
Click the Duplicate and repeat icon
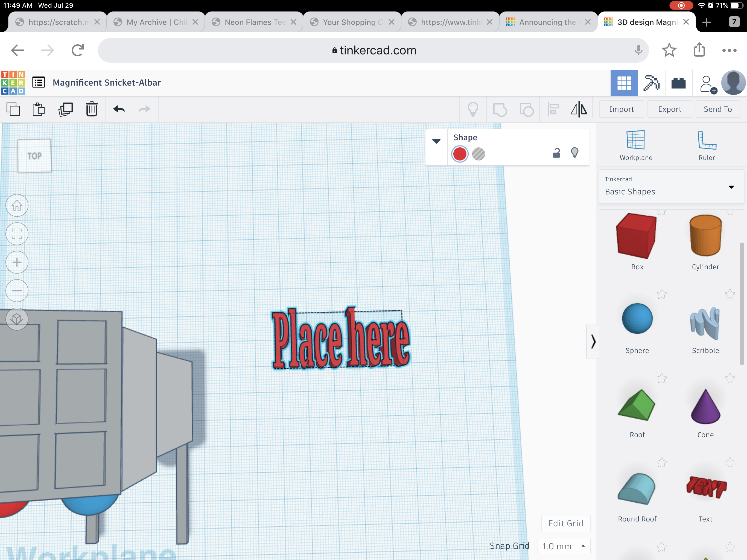point(66,109)
